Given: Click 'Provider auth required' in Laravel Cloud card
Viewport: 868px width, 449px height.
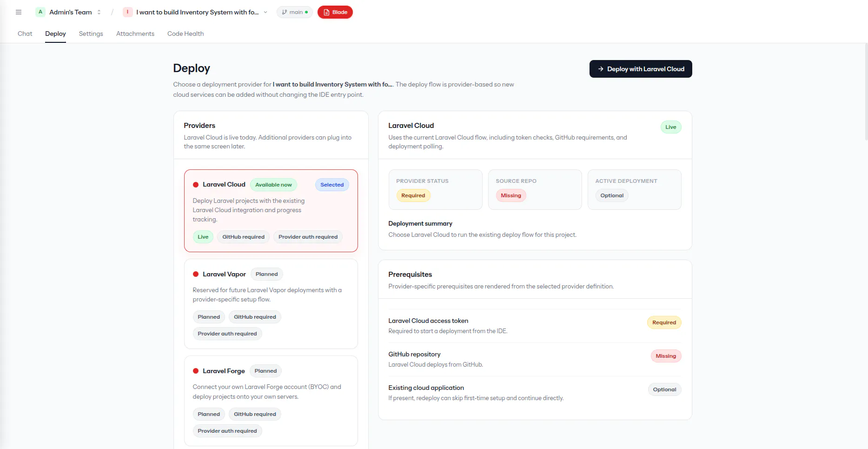Looking at the screenshot, I should tap(308, 237).
